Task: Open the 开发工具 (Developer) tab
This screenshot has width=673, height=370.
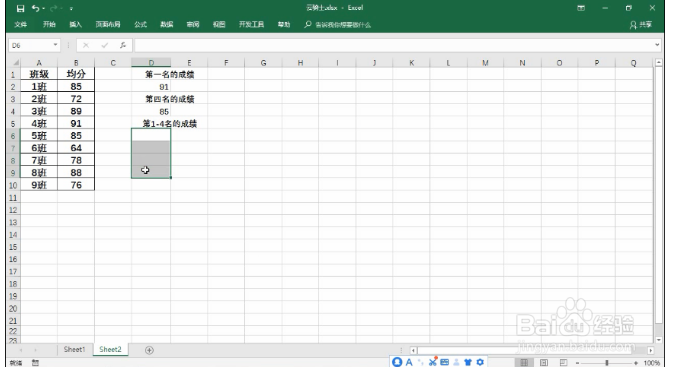Action: pyautogui.click(x=252, y=24)
